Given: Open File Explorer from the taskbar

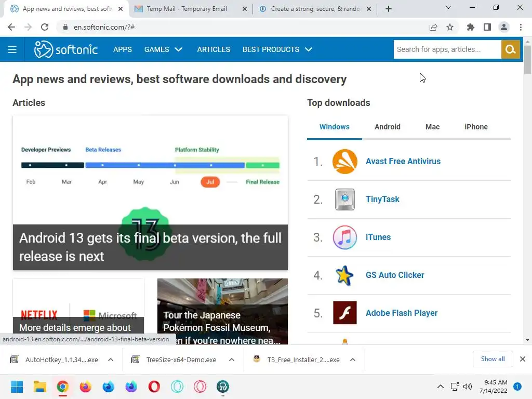Looking at the screenshot, I should coord(39,387).
